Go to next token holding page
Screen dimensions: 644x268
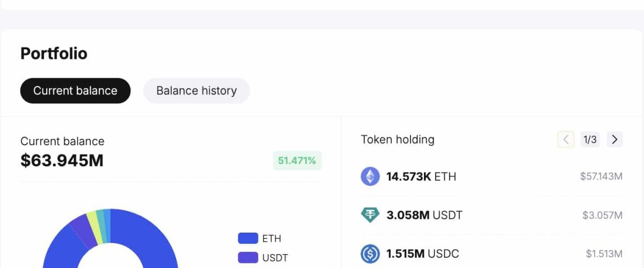pyautogui.click(x=614, y=140)
